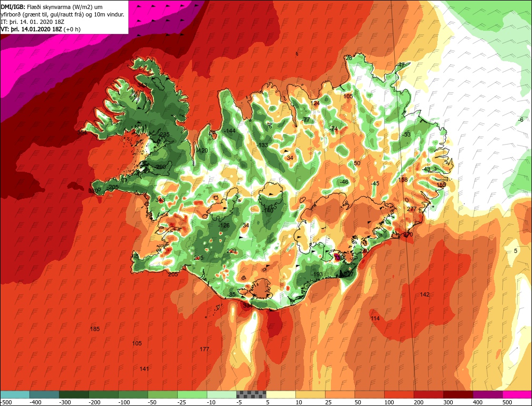Click the pale yellow 5 to 10 legend swatch
Viewport: 532px width, 406px height.
click(x=281, y=394)
